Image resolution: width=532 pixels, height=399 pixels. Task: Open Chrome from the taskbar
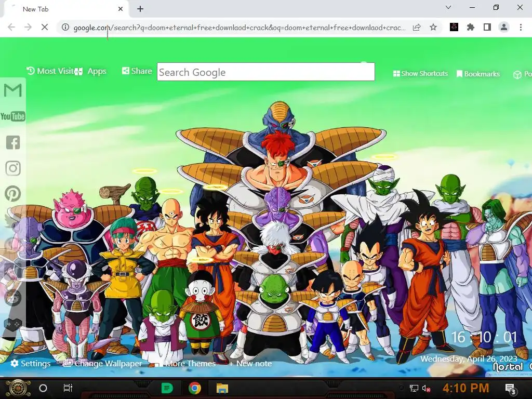(x=195, y=388)
